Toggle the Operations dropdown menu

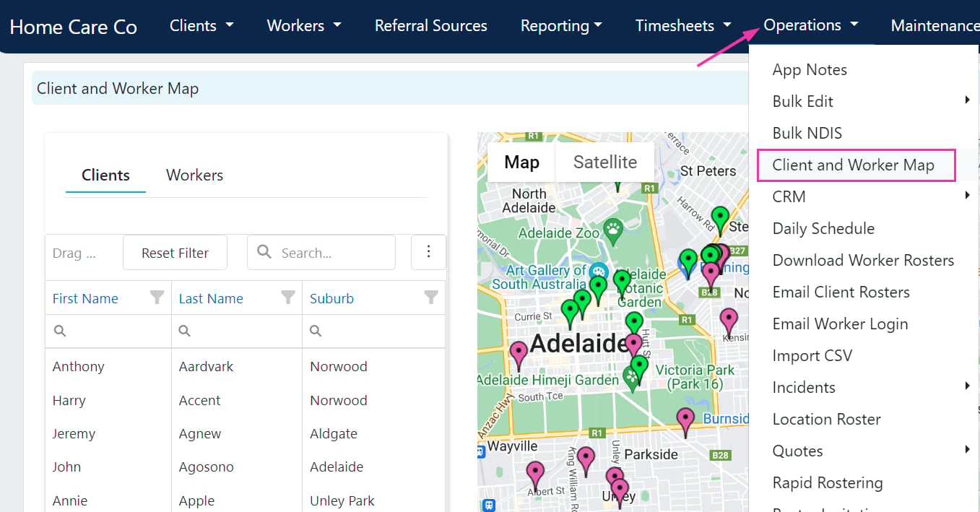[811, 25]
